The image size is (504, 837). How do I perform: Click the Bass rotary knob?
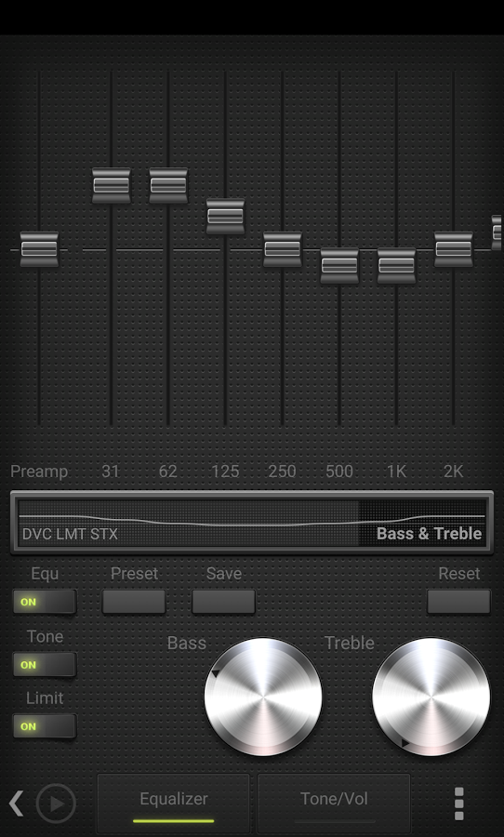tap(263, 697)
